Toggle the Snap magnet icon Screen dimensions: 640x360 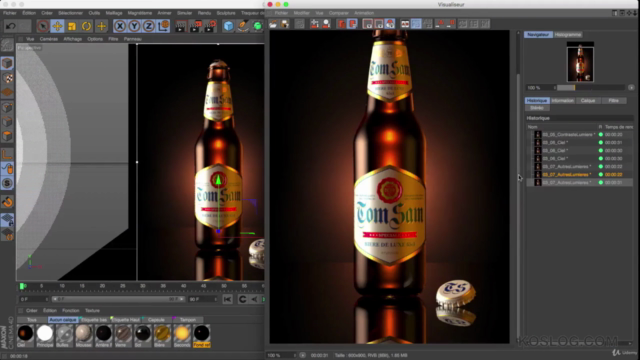click(7, 202)
